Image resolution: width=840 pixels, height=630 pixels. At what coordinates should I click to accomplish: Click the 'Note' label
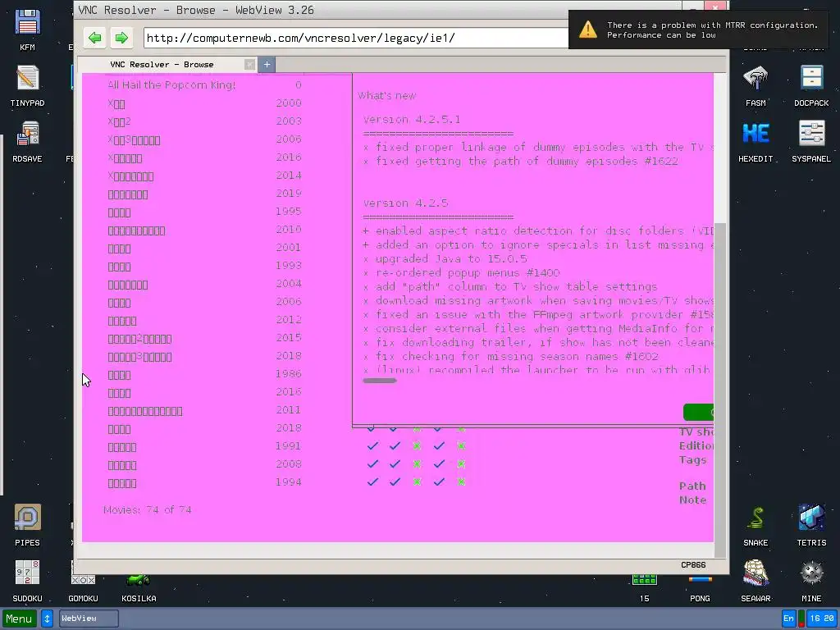[x=692, y=500]
